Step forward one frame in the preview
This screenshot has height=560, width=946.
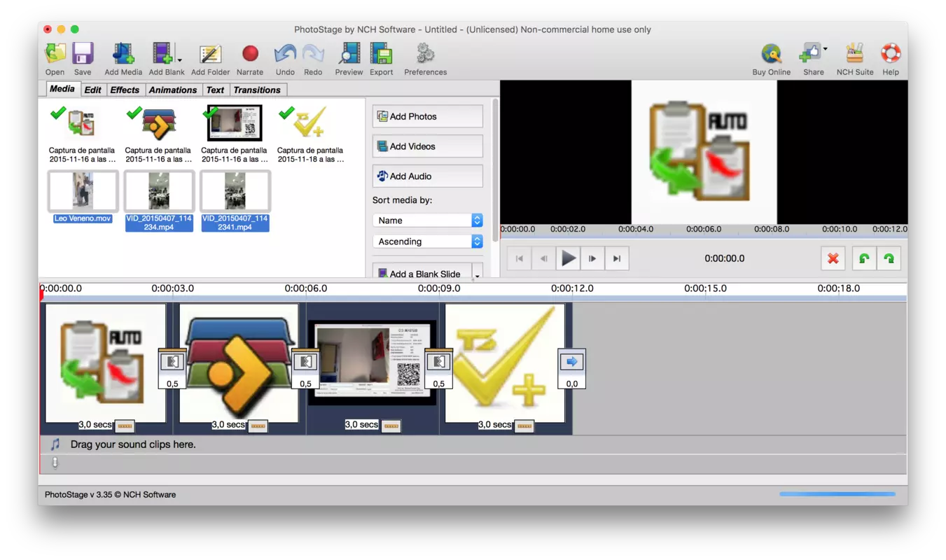point(592,258)
